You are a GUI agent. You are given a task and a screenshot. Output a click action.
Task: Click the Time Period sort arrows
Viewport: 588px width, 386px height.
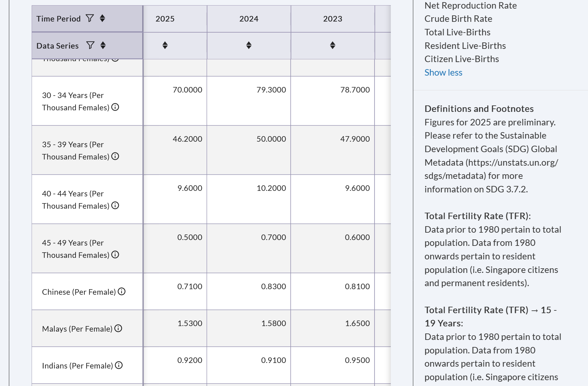103,18
